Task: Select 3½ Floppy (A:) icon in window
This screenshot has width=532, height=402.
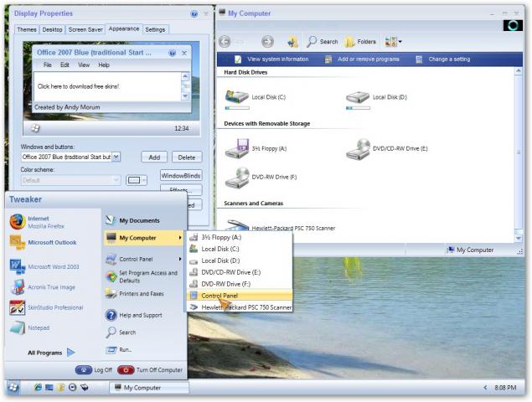Action: coord(237,148)
